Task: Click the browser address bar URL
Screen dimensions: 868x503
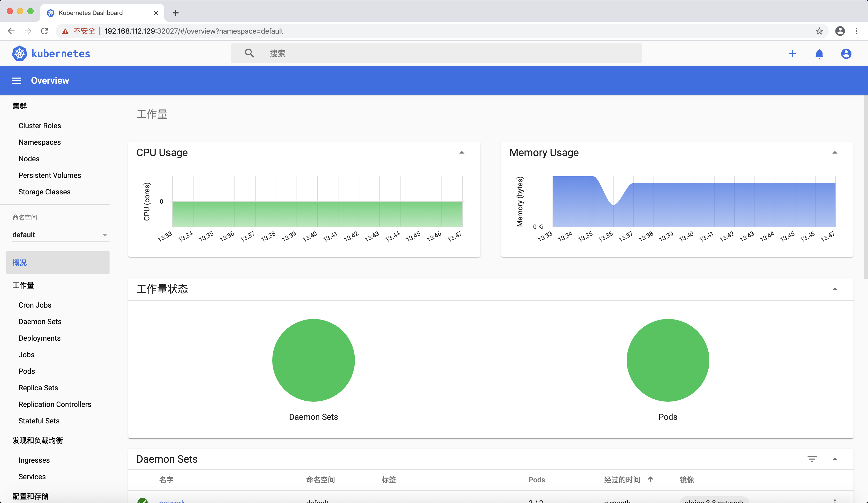Action: click(x=193, y=31)
